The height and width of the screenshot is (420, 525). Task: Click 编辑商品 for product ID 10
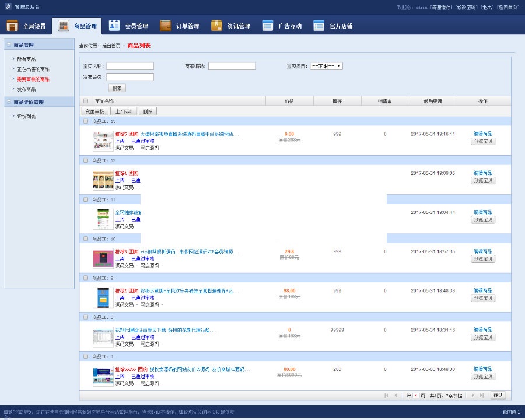pyautogui.click(x=483, y=251)
